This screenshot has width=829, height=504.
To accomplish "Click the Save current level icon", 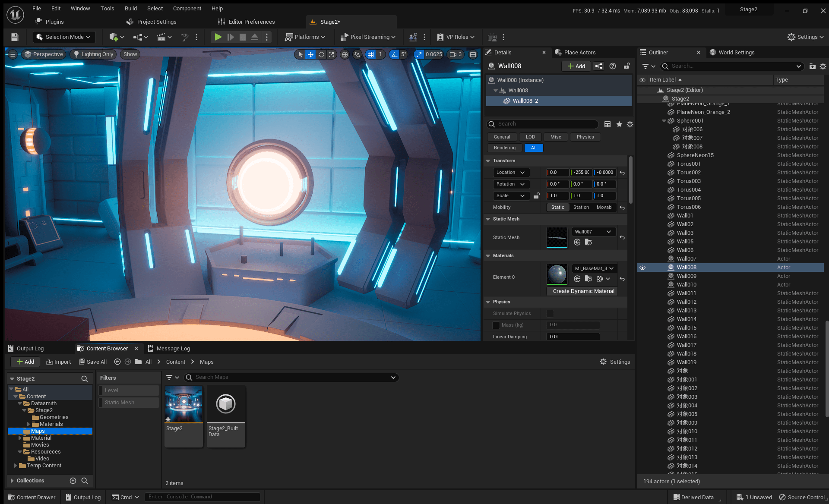I will coord(15,37).
